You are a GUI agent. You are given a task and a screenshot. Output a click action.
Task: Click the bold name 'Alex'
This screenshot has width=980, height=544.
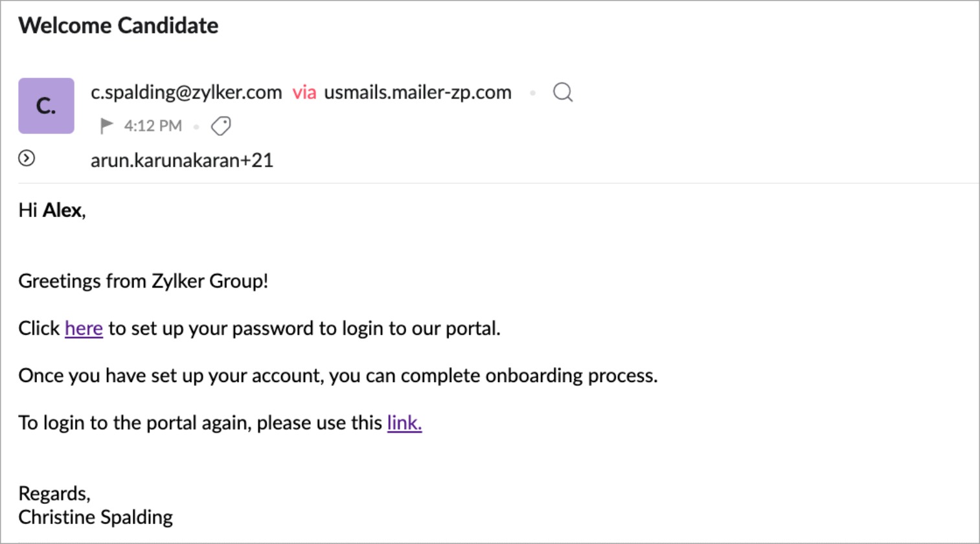62,210
